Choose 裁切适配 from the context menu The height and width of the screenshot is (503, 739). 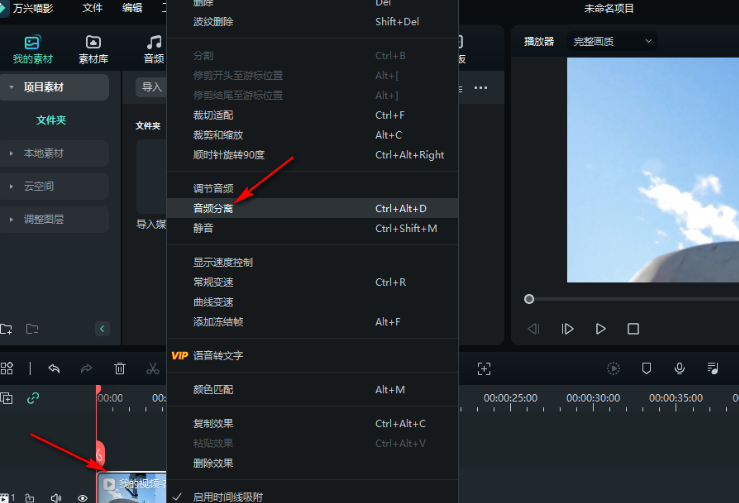coord(312,115)
